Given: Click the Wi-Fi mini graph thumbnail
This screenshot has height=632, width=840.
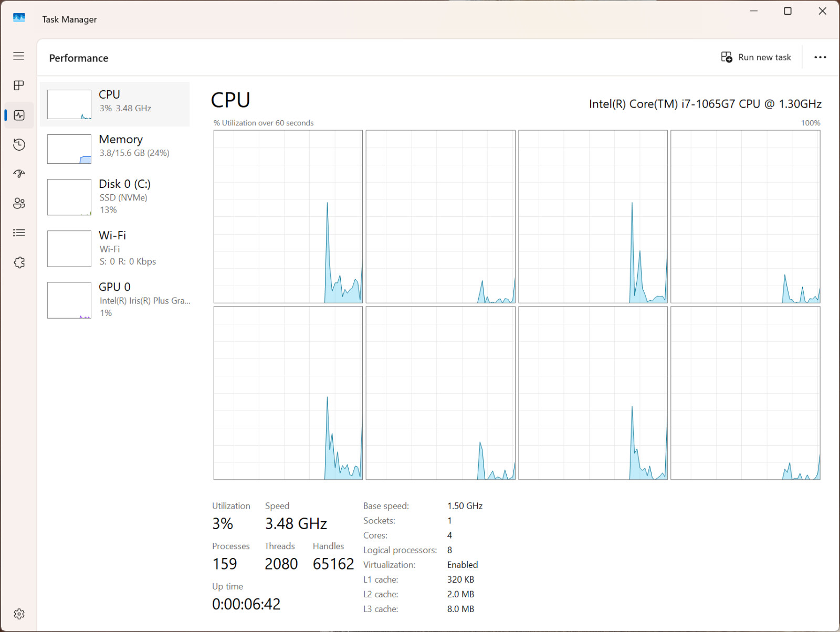Looking at the screenshot, I should (69, 249).
